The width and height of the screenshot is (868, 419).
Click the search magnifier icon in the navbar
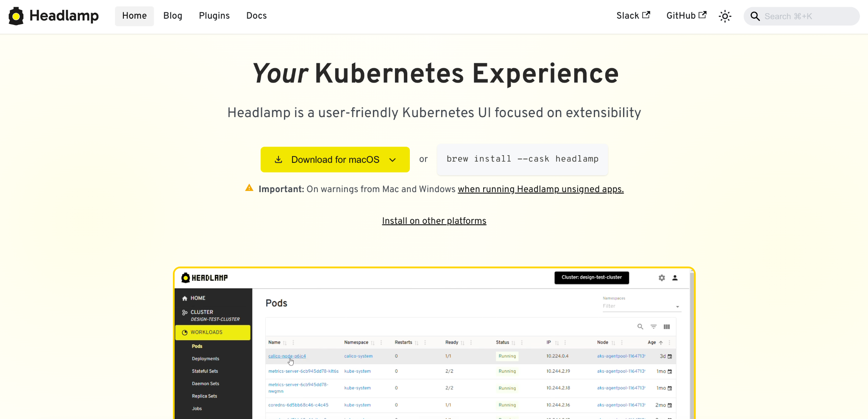[x=755, y=16]
